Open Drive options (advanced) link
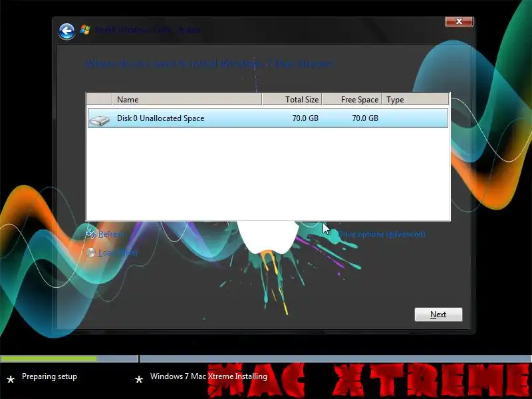Screen dimensions: 532x399 (x=381, y=234)
